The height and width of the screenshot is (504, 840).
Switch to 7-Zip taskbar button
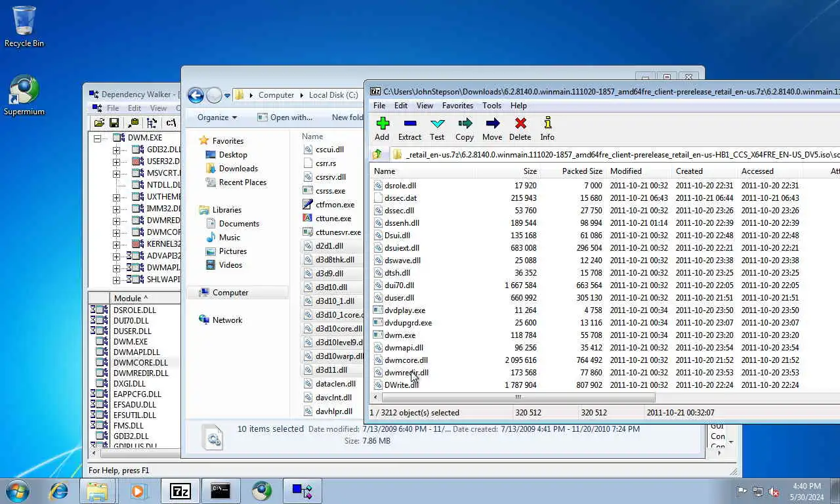[x=180, y=490]
